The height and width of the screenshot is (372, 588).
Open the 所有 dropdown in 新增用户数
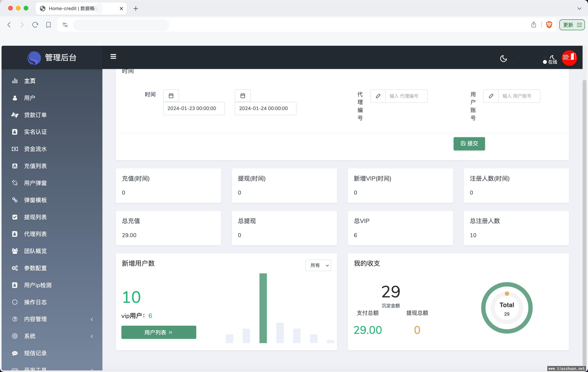[318, 265]
